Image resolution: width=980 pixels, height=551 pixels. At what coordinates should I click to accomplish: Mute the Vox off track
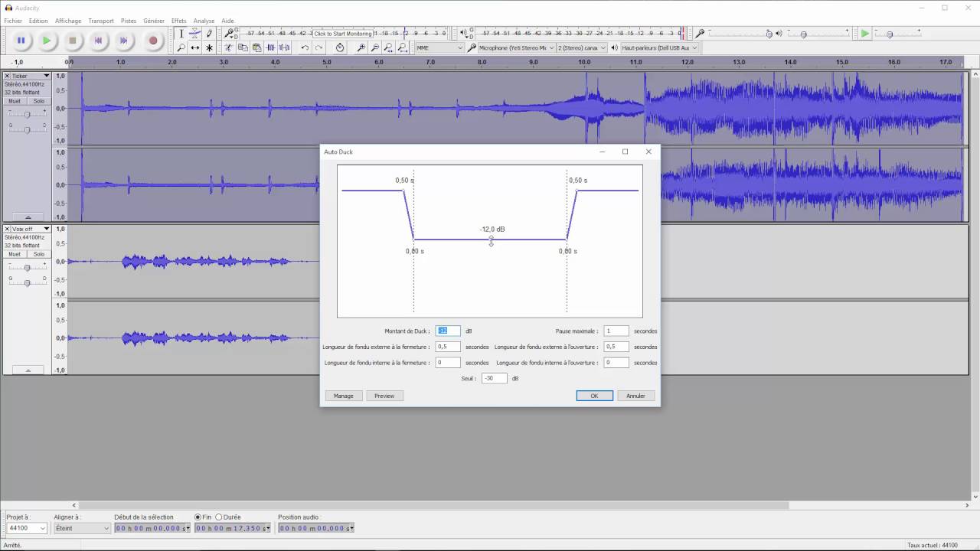15,254
